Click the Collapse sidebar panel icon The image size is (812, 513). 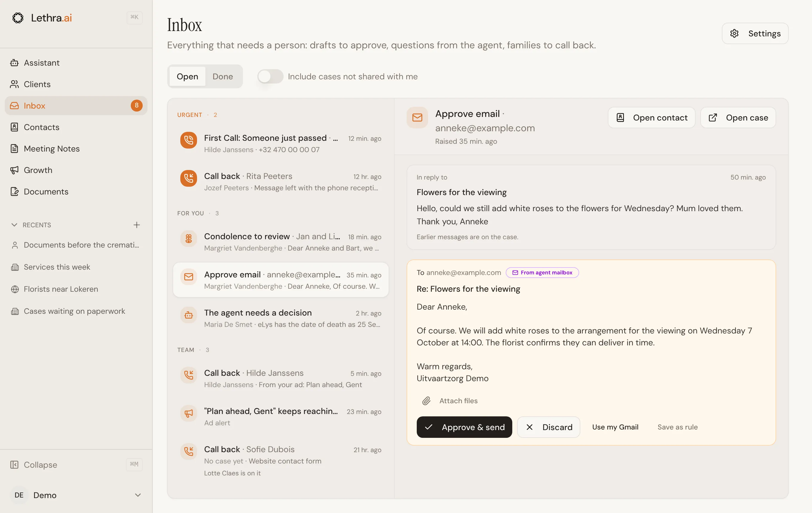point(14,465)
